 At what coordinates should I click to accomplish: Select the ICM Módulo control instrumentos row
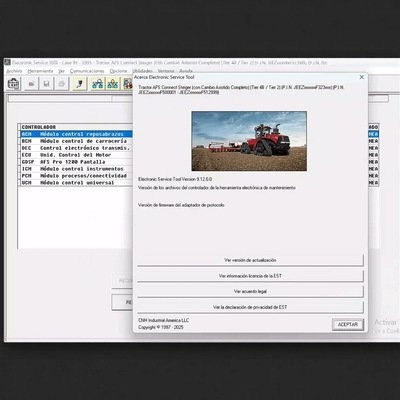pos(76,169)
